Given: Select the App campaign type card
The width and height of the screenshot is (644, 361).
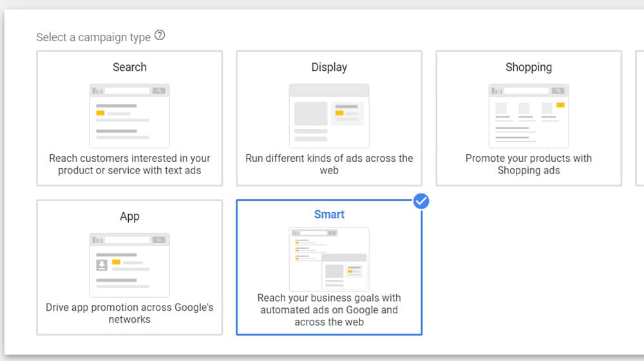Looking at the screenshot, I should coord(129,268).
